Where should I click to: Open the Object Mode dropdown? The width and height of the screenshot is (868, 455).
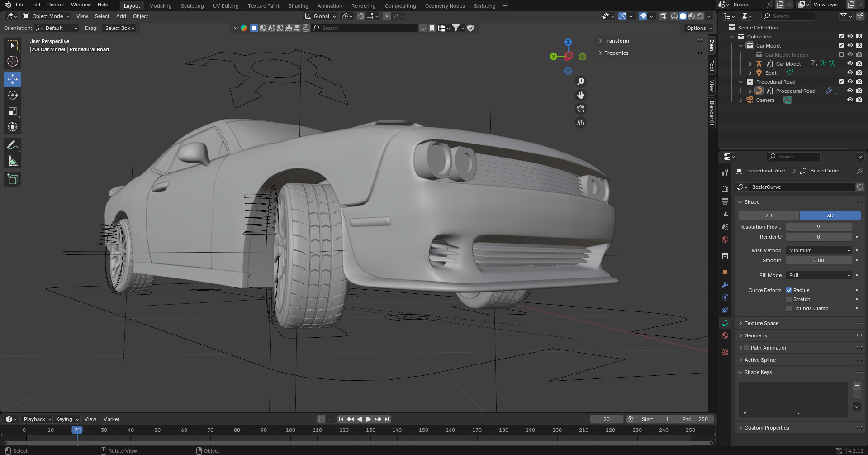(47, 16)
